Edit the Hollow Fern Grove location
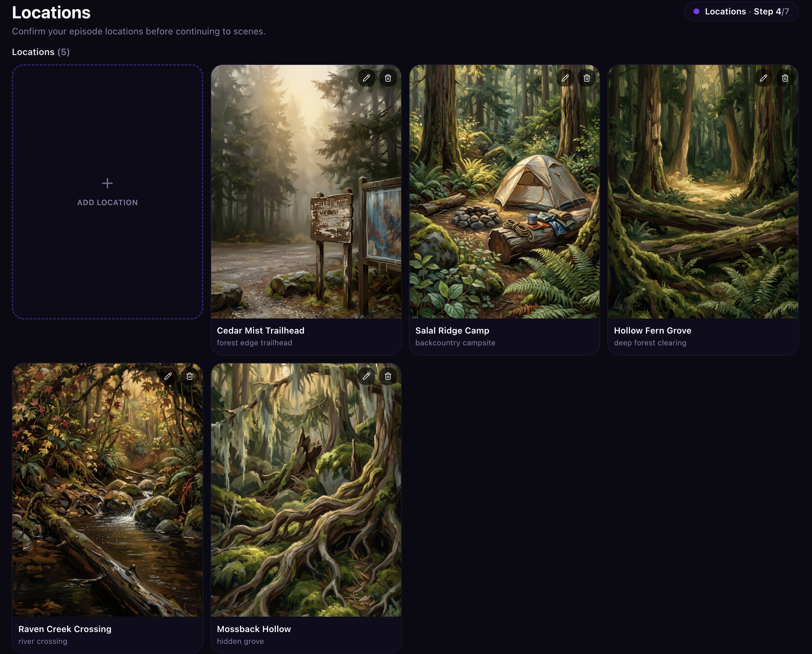 [x=764, y=78]
